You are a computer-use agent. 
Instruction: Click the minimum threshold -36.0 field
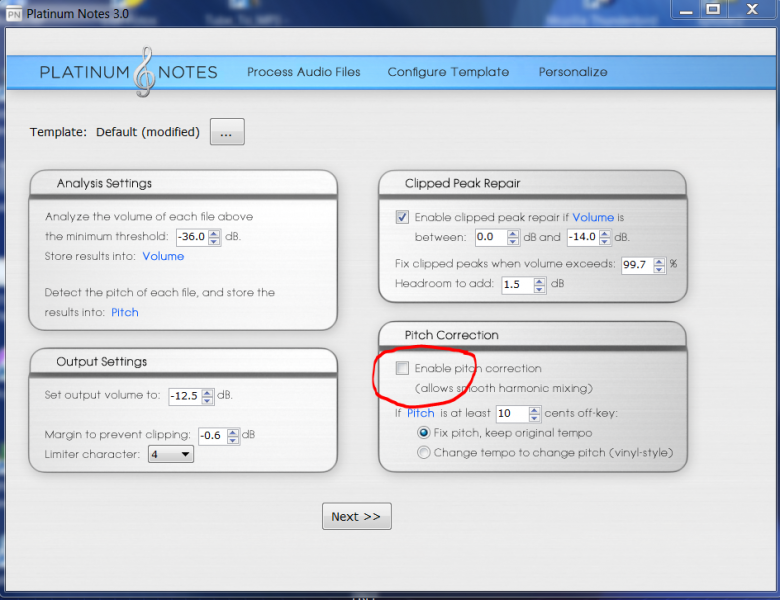pyautogui.click(x=192, y=237)
